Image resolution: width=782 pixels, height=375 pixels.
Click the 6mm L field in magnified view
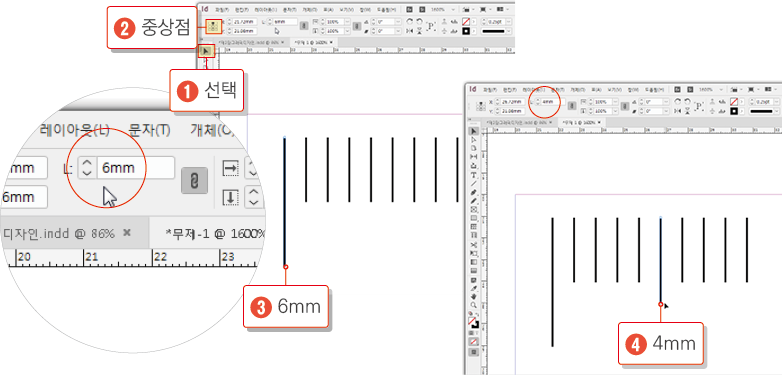(x=136, y=168)
